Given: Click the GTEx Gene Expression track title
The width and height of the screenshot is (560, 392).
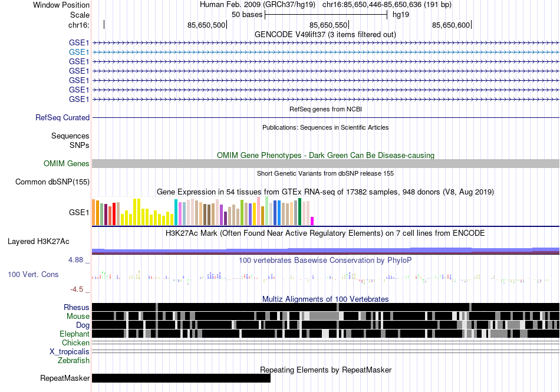Looking at the screenshot, I should (325, 192).
